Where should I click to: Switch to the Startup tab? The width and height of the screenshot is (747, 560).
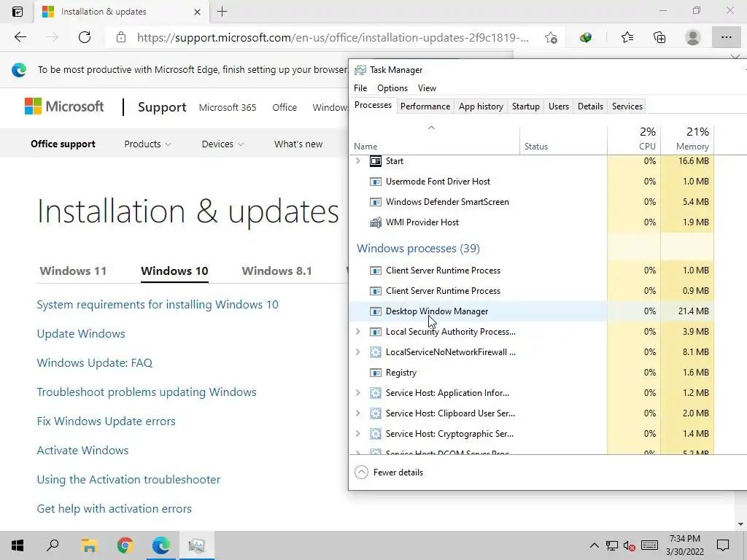525,106
